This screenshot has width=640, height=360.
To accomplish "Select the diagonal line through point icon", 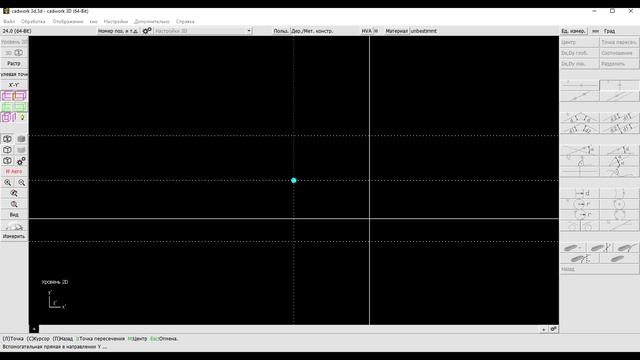I will (x=580, y=96).
